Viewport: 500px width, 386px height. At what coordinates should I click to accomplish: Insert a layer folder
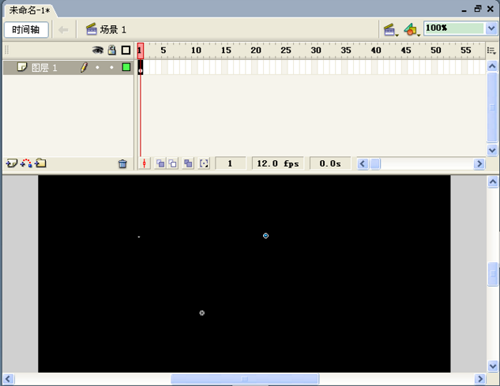(x=41, y=163)
